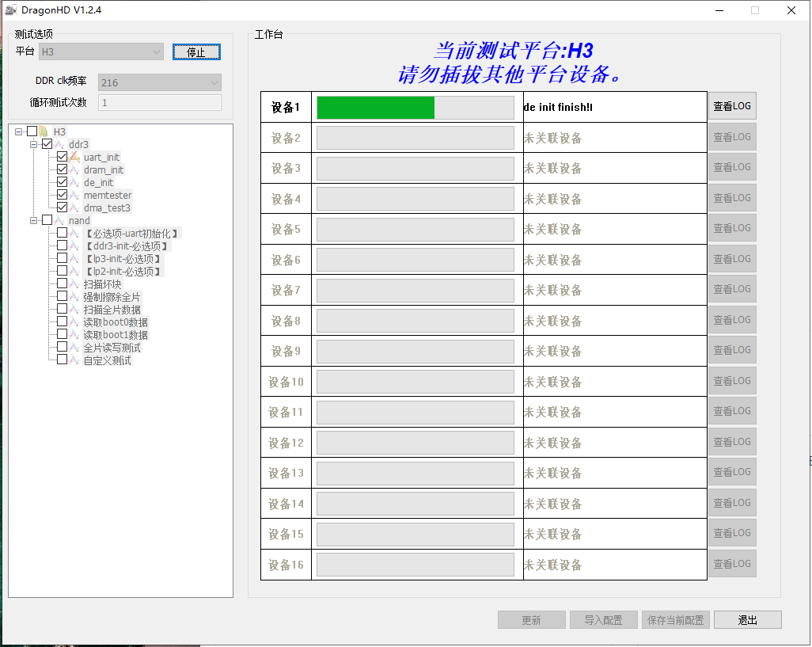Click the memtester test icon
This screenshot has width=812, height=647.
tap(73, 195)
